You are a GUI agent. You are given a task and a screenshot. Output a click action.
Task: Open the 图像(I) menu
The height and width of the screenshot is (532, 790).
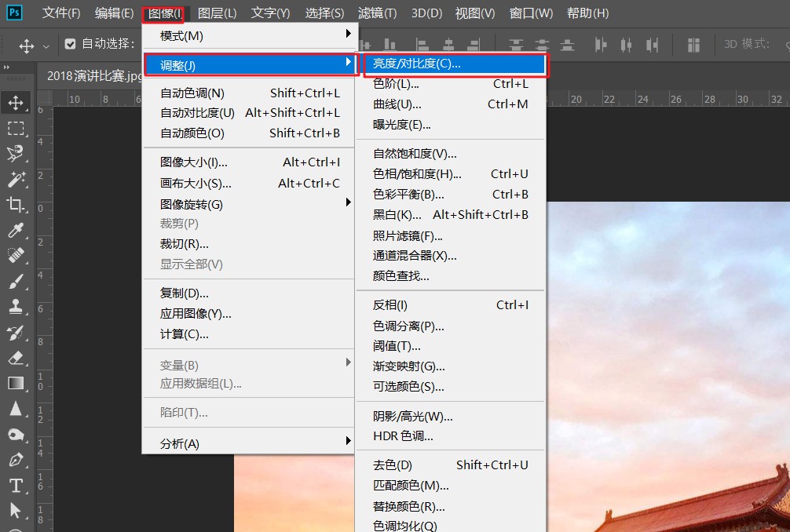click(163, 14)
